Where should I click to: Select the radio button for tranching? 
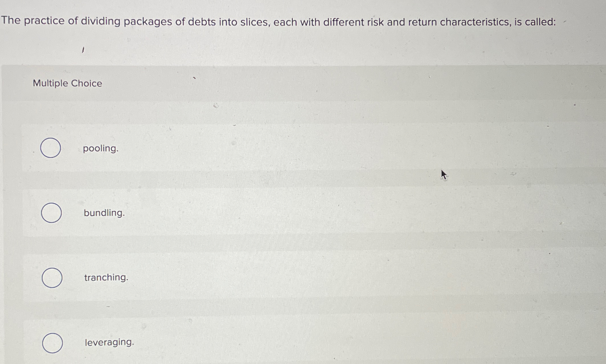tap(53, 277)
